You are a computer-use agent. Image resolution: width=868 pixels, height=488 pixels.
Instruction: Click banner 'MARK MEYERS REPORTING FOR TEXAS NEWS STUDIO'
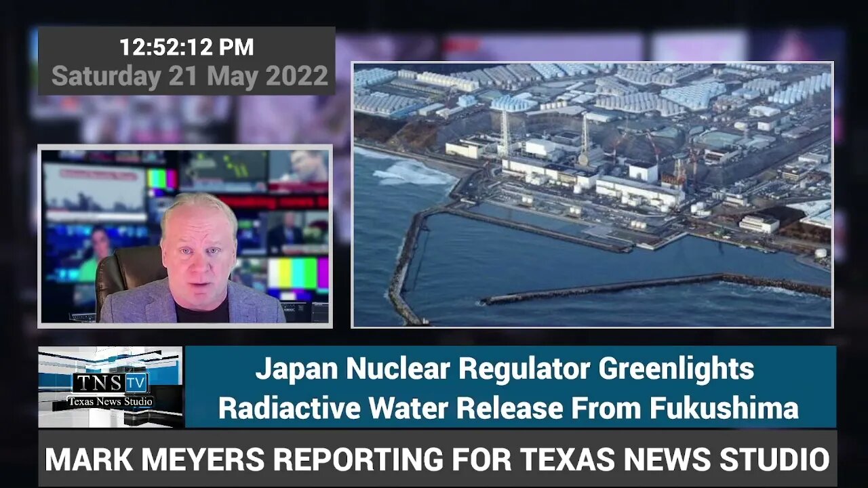(437, 460)
